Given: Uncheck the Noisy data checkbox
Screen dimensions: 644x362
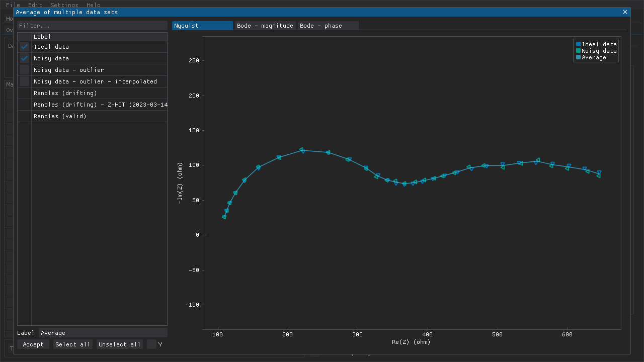Looking at the screenshot, I should [x=24, y=58].
